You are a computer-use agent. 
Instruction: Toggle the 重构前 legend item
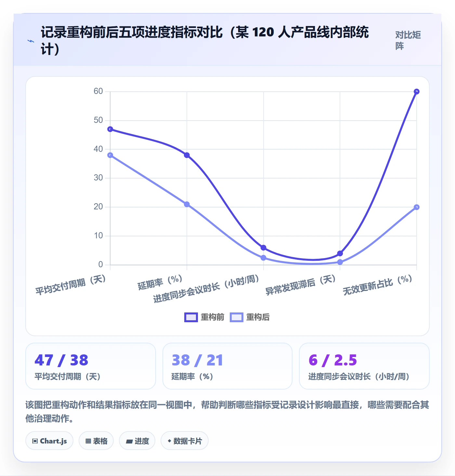coord(204,317)
